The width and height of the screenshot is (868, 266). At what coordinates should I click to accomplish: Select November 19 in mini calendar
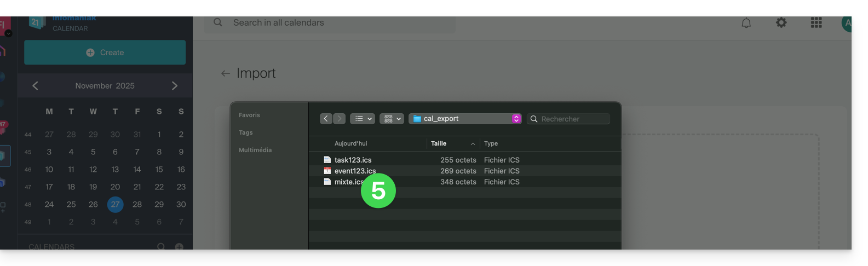93,187
